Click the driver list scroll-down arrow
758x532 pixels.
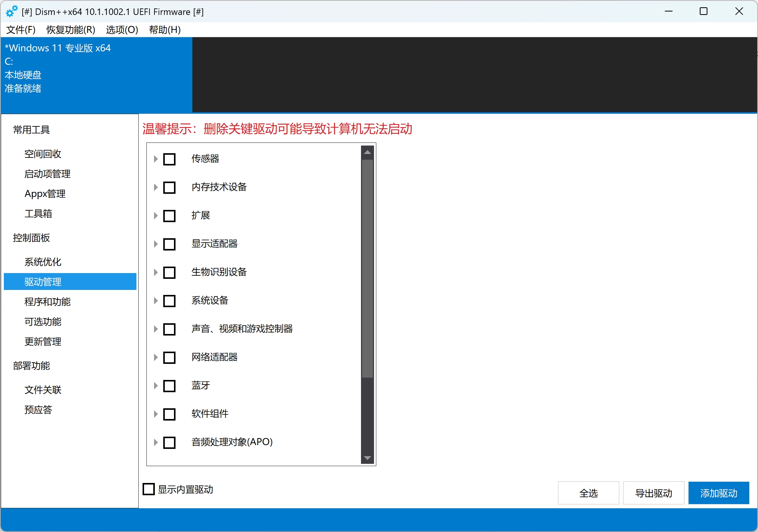(x=368, y=458)
